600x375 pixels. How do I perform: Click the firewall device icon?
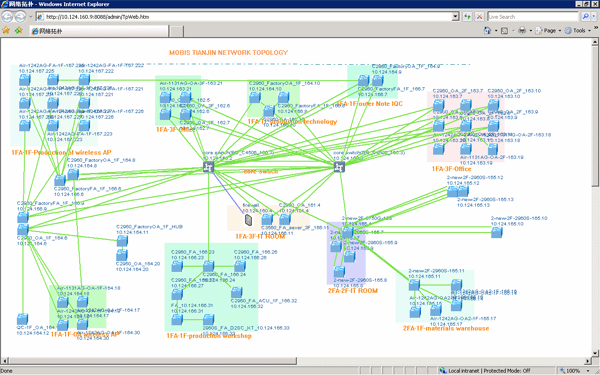pyautogui.click(x=248, y=220)
